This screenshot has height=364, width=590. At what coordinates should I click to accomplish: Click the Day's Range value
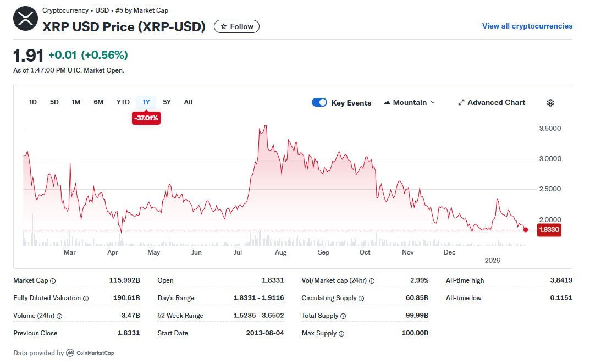click(x=259, y=298)
